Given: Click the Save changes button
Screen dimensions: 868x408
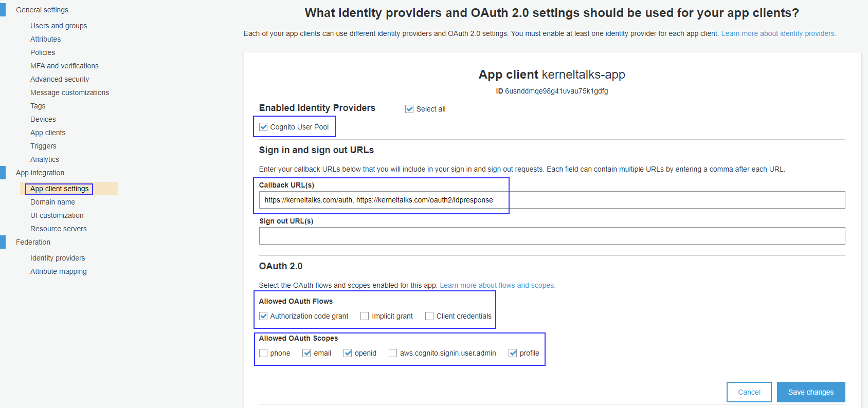Looking at the screenshot, I should coord(811,392).
